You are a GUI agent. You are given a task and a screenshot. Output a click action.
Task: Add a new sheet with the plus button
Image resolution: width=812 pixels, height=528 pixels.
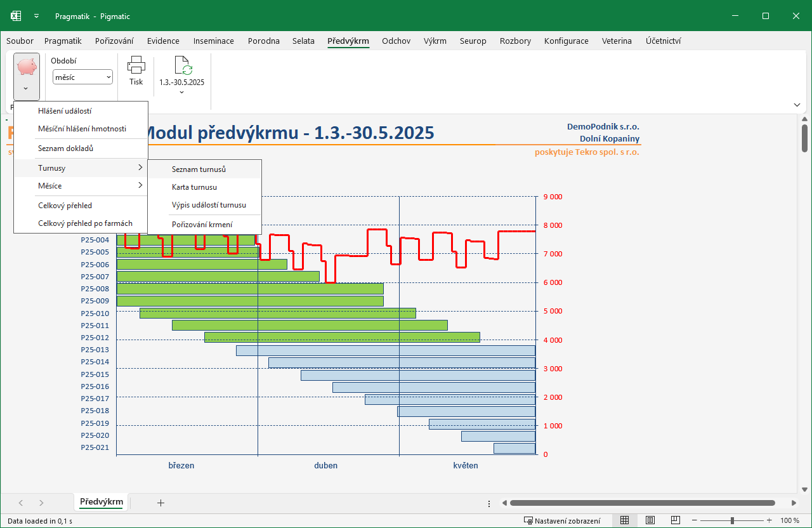(x=160, y=503)
